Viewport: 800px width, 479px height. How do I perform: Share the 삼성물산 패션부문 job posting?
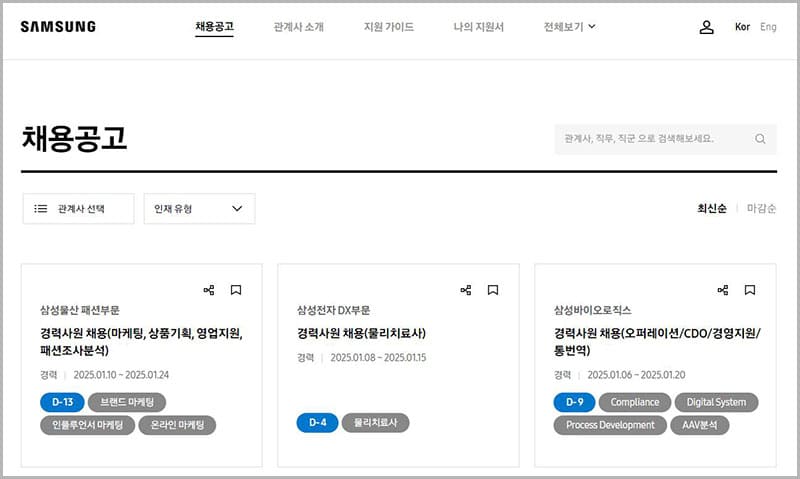coord(209,290)
